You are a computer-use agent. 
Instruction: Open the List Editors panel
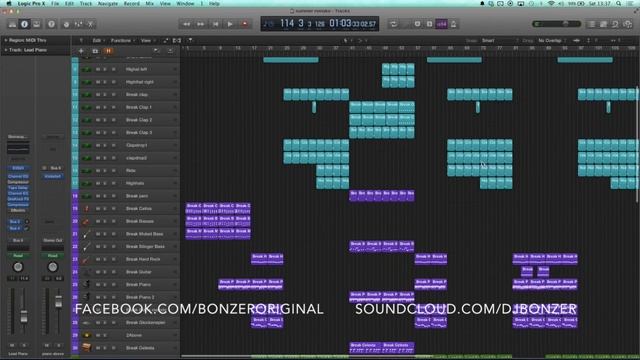[x=591, y=24]
